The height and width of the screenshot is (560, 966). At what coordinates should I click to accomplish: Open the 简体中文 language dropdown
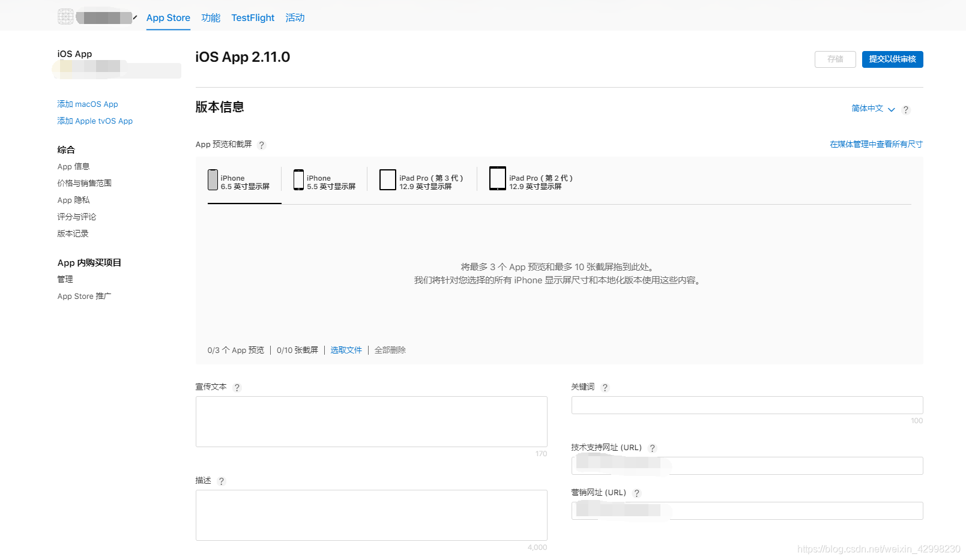[873, 109]
